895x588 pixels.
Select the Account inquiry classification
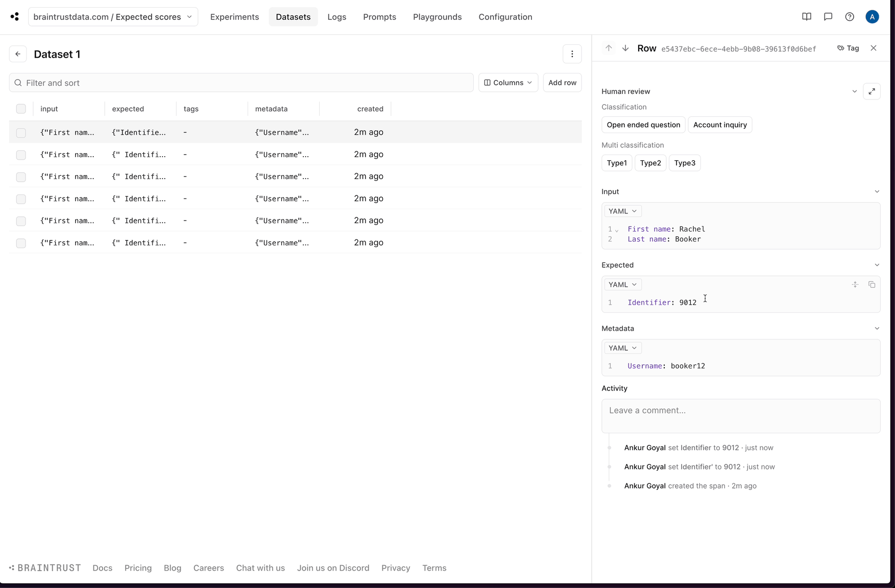pos(719,125)
